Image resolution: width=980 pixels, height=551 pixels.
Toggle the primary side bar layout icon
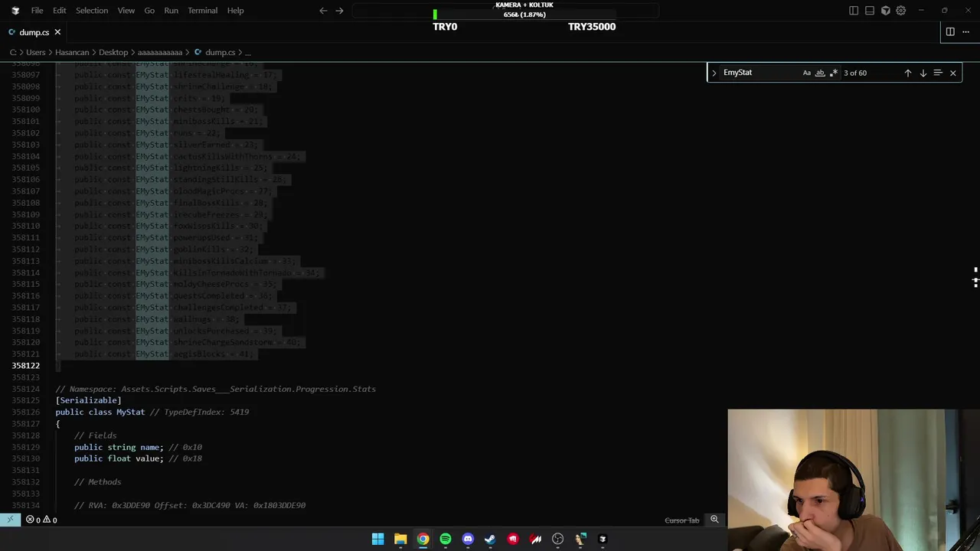854,11
